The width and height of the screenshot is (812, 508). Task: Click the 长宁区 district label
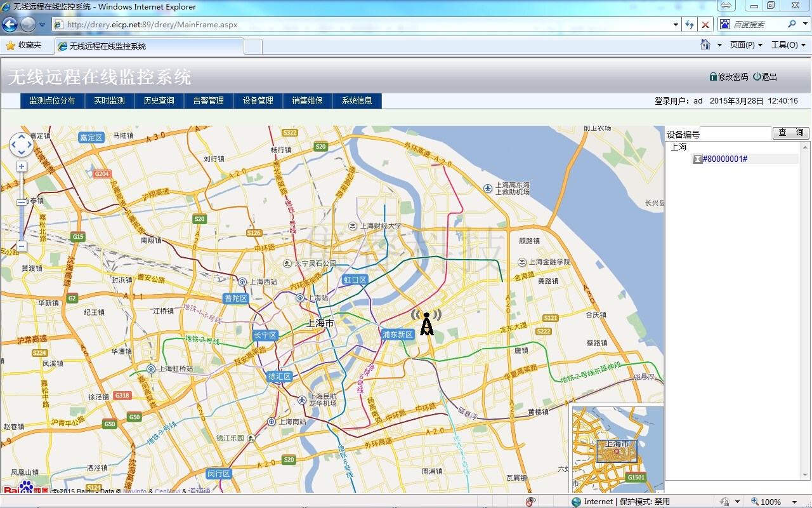click(x=265, y=335)
